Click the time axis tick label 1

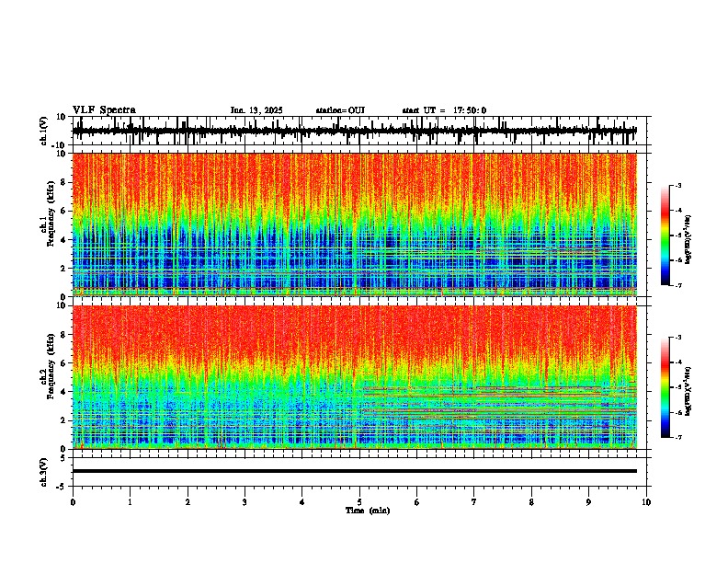(130, 502)
